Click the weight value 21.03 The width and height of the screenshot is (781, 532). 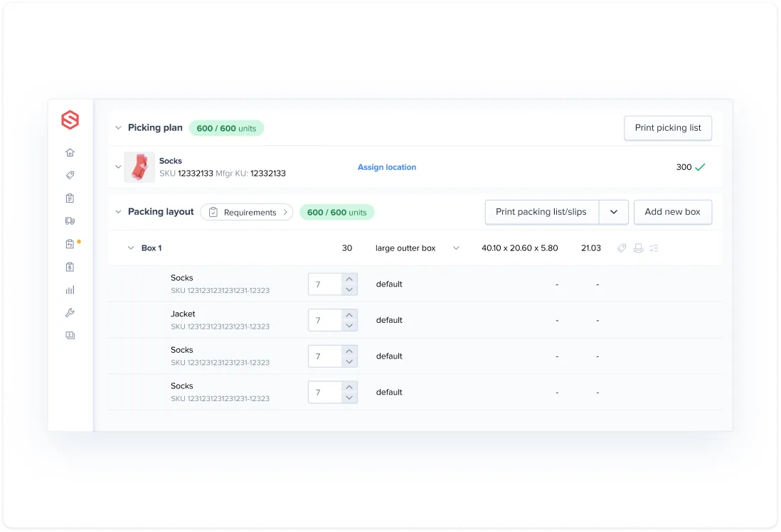[591, 248]
